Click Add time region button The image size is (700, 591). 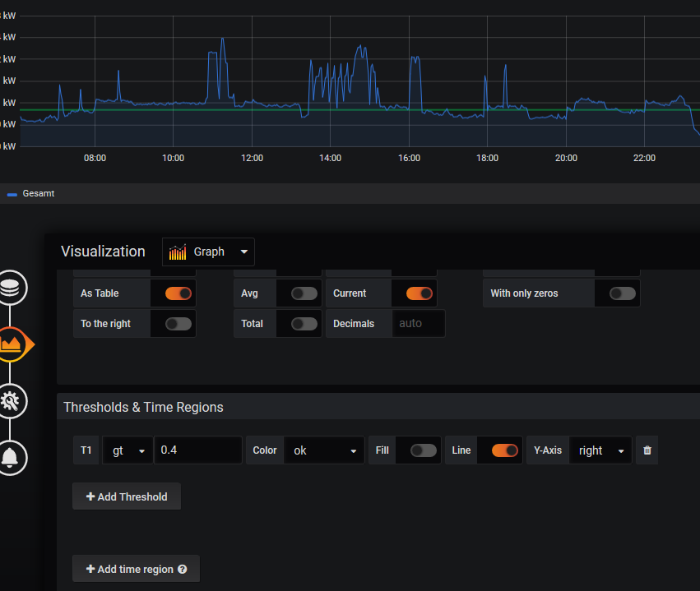click(136, 569)
